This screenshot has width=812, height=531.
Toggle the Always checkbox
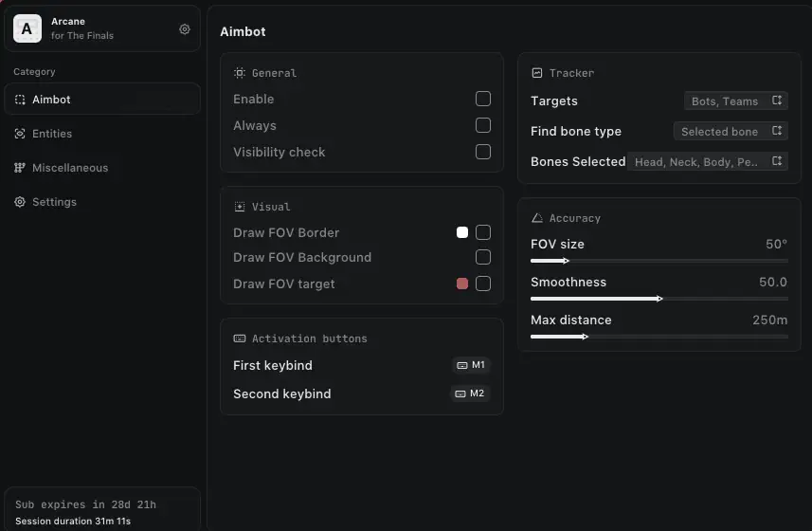pyautogui.click(x=482, y=125)
